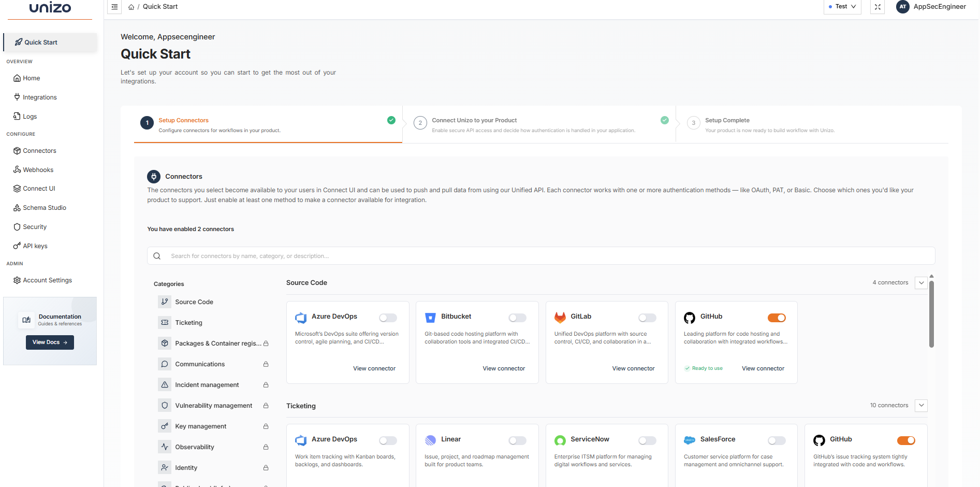Click the SalesForce cloud logo
The width and height of the screenshot is (980, 487).
[690, 440]
